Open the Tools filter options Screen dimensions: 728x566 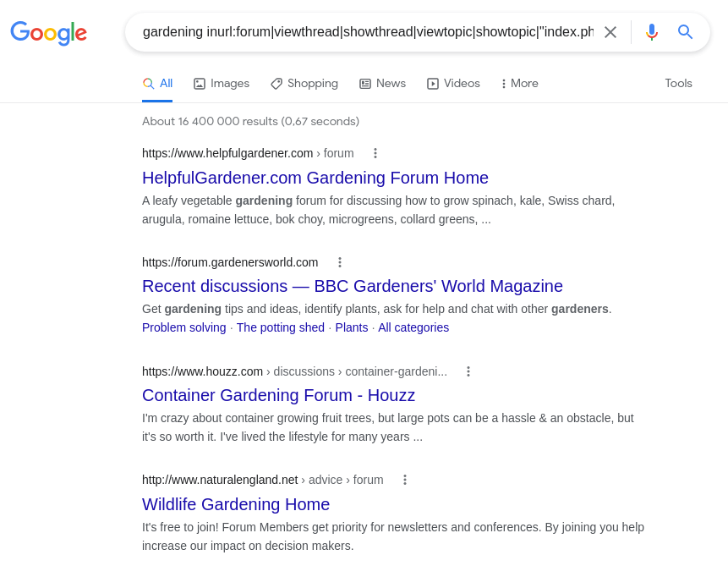pyautogui.click(x=678, y=83)
